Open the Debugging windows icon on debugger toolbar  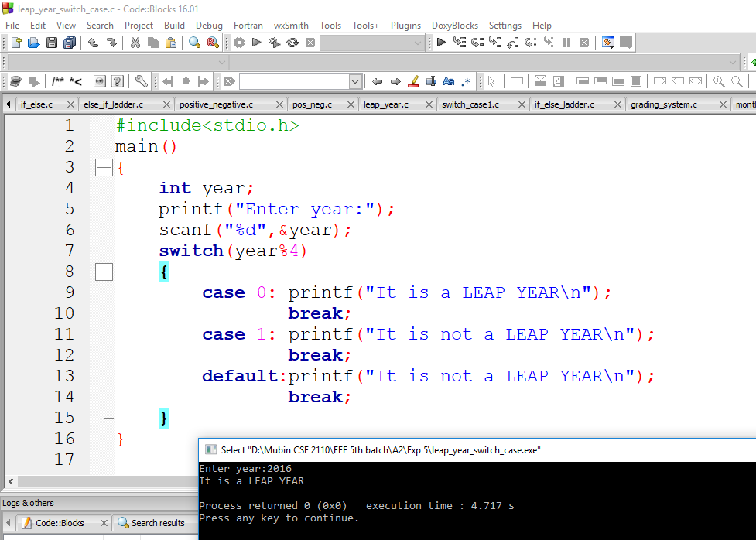point(607,43)
